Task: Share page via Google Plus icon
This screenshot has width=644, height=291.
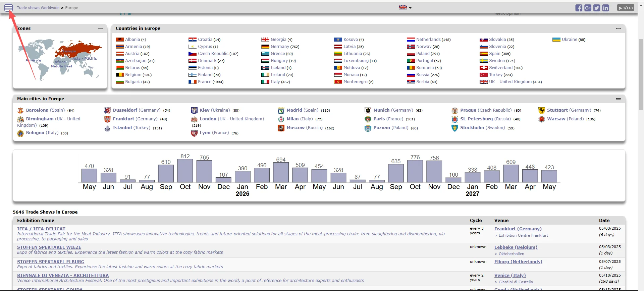Action: pyautogui.click(x=588, y=8)
